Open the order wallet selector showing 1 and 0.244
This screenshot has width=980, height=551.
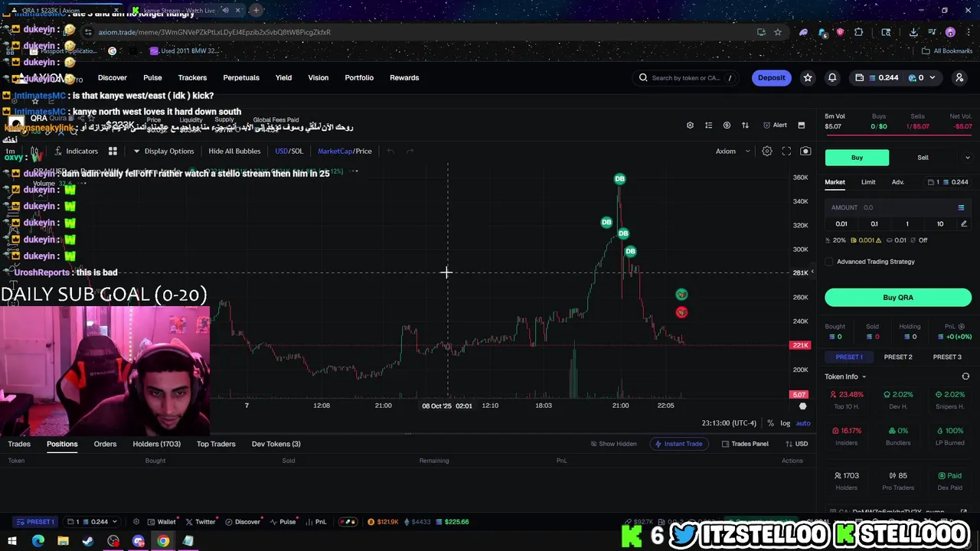pyautogui.click(x=948, y=182)
